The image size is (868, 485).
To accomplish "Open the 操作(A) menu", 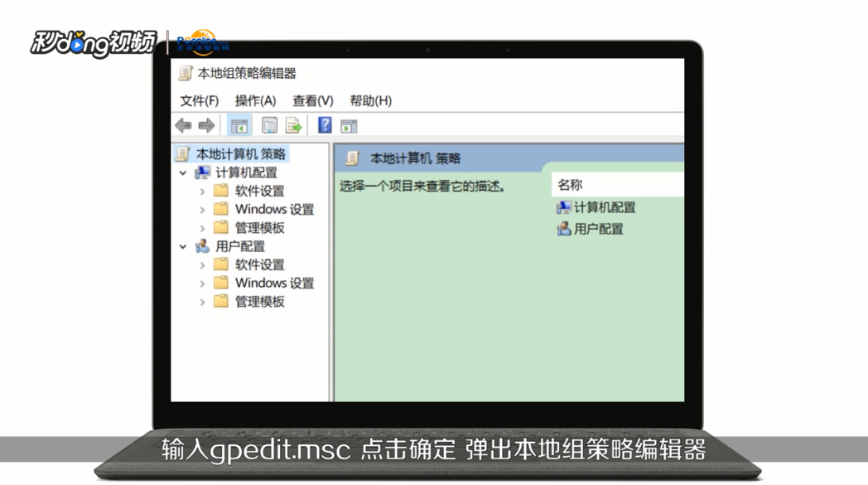I will 255,101.
